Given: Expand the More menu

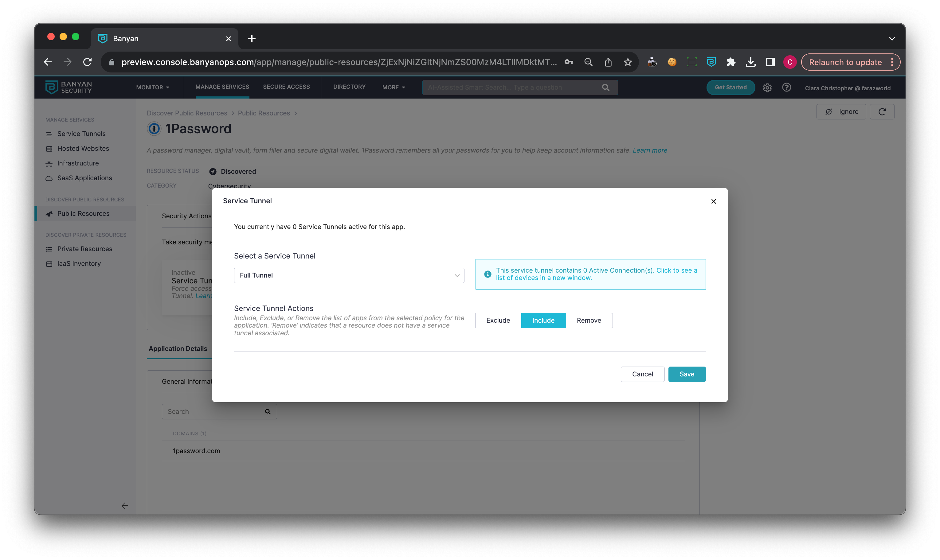Looking at the screenshot, I should (394, 87).
